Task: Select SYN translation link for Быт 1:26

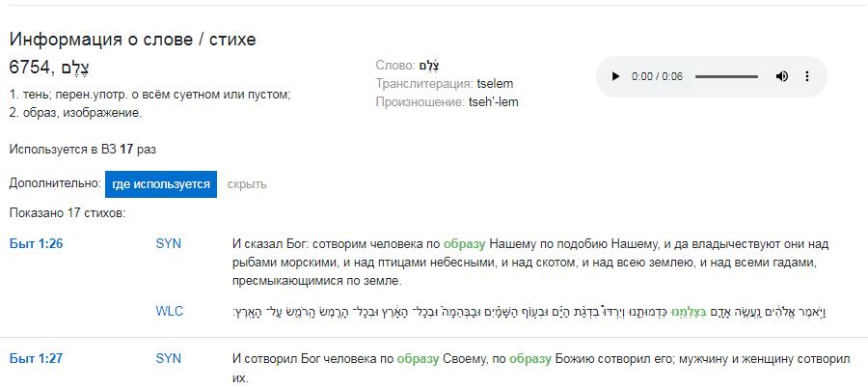Action: pyautogui.click(x=168, y=243)
